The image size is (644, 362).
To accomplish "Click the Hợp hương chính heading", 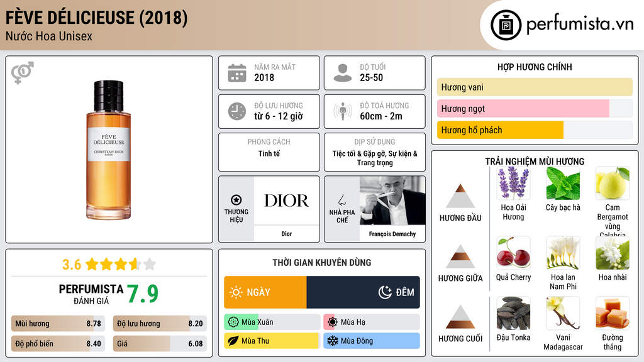I will coord(535,67).
